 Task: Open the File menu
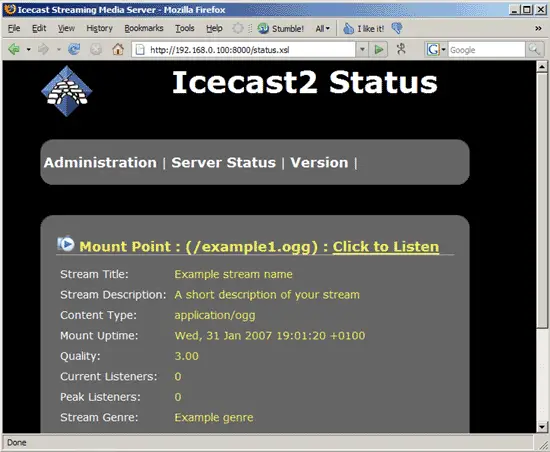click(x=14, y=28)
